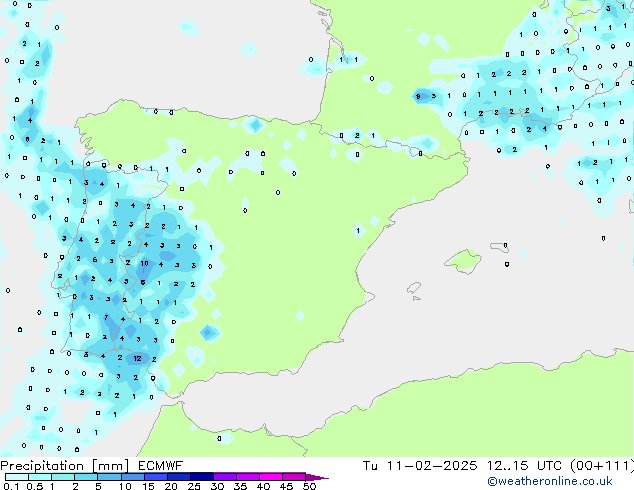Click the 12 value in southern Portugal

coord(137,358)
